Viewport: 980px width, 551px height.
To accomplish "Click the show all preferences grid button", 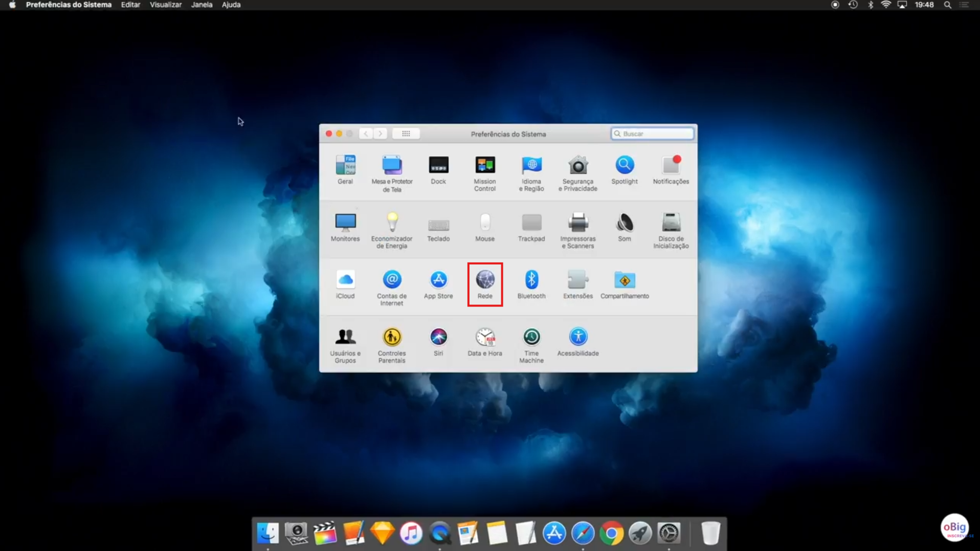I will (x=406, y=133).
